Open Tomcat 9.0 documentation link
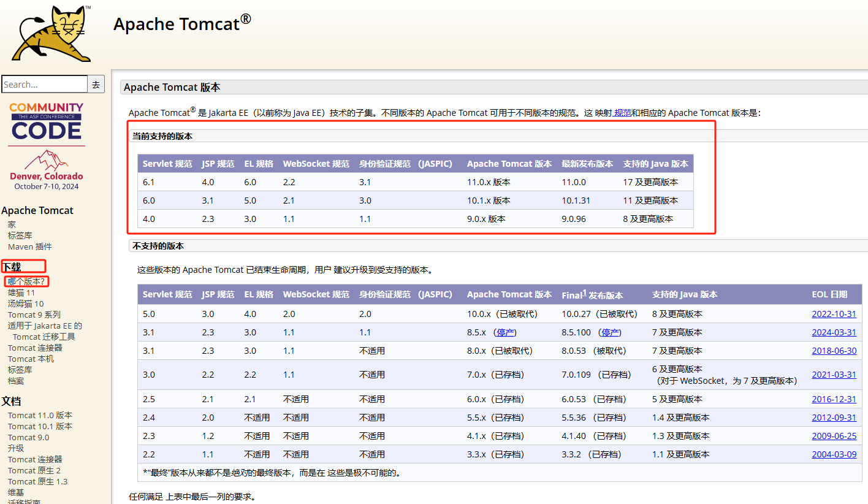Image resolution: width=868 pixels, height=504 pixels. pos(28,437)
